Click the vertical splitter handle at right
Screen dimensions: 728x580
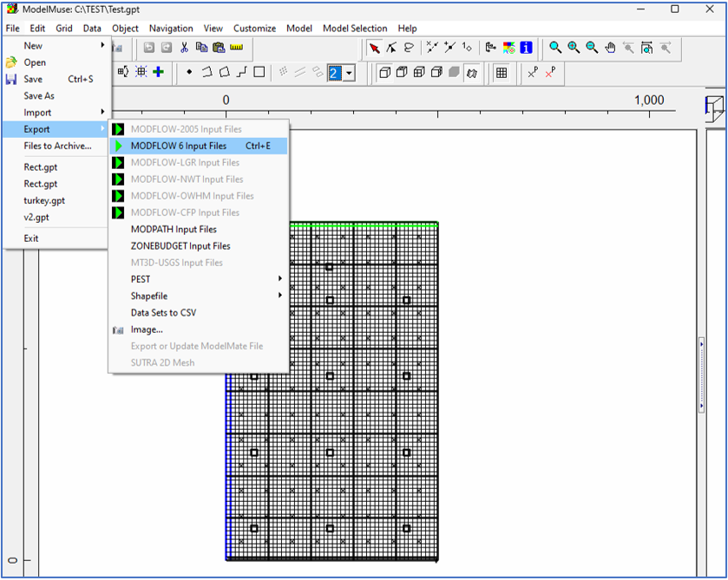(702, 375)
